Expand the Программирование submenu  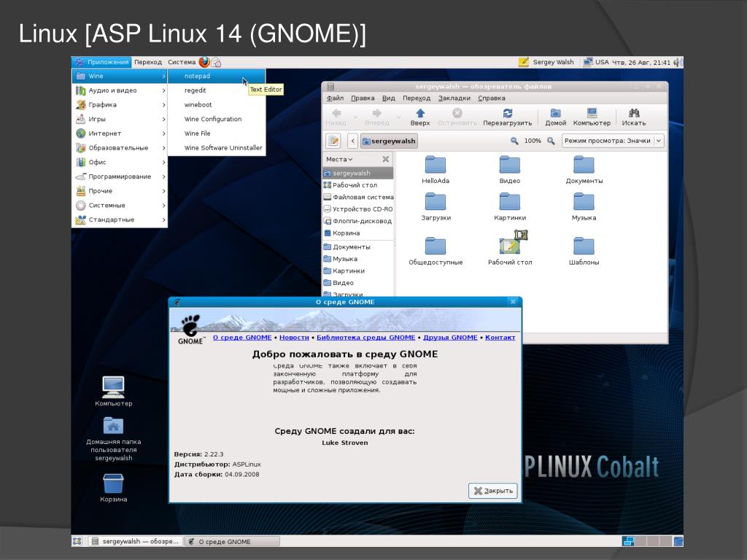click(x=120, y=176)
